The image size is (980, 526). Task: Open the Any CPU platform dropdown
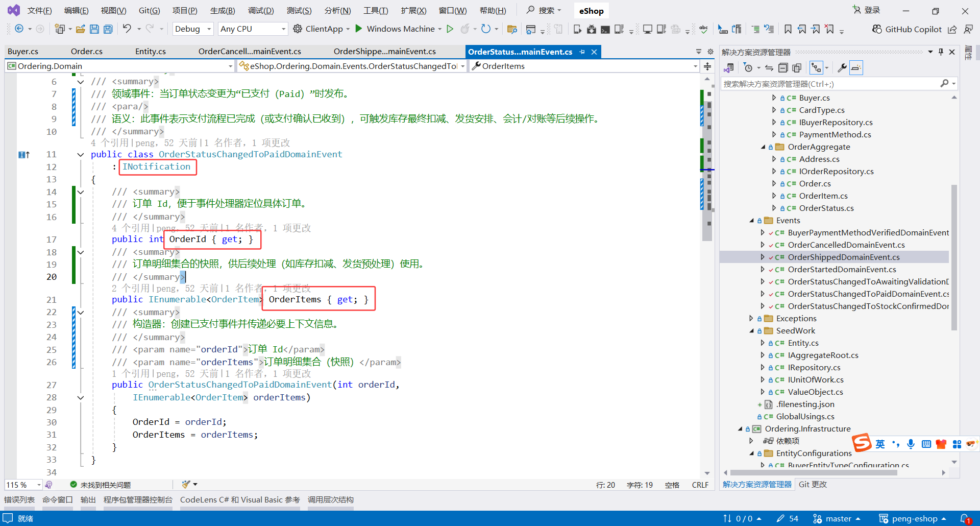pos(252,29)
